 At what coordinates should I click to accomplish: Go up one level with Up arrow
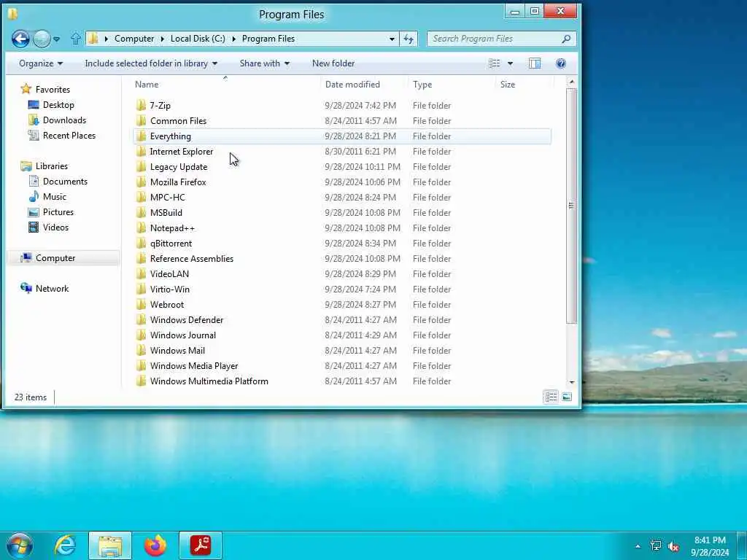75,39
